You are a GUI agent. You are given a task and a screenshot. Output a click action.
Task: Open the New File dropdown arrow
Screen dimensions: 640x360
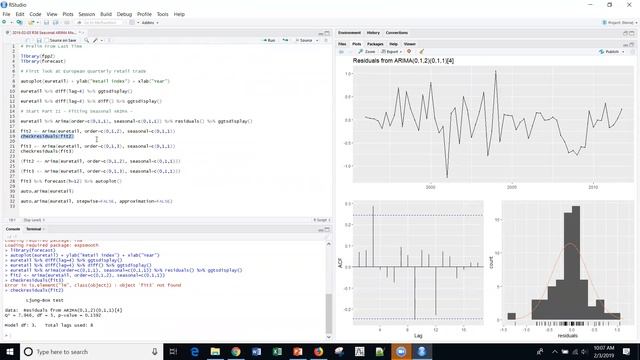[11, 22]
